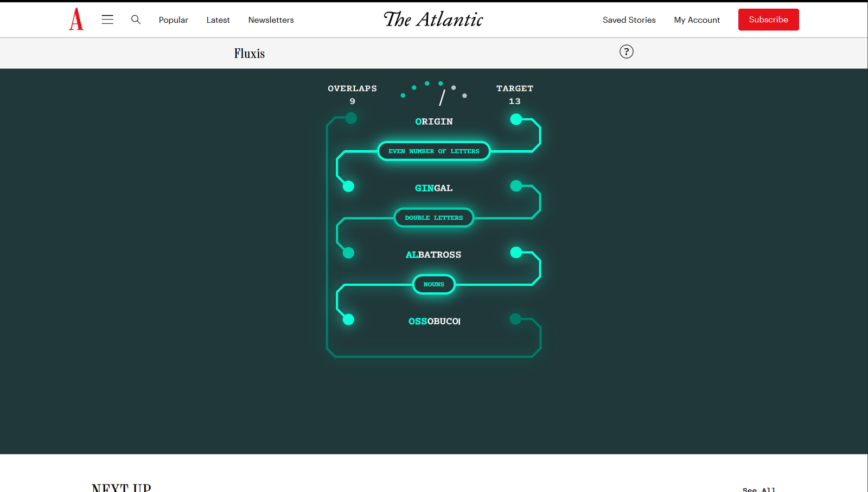The image size is (868, 492).
Task: Open the Popular section
Action: coord(173,20)
